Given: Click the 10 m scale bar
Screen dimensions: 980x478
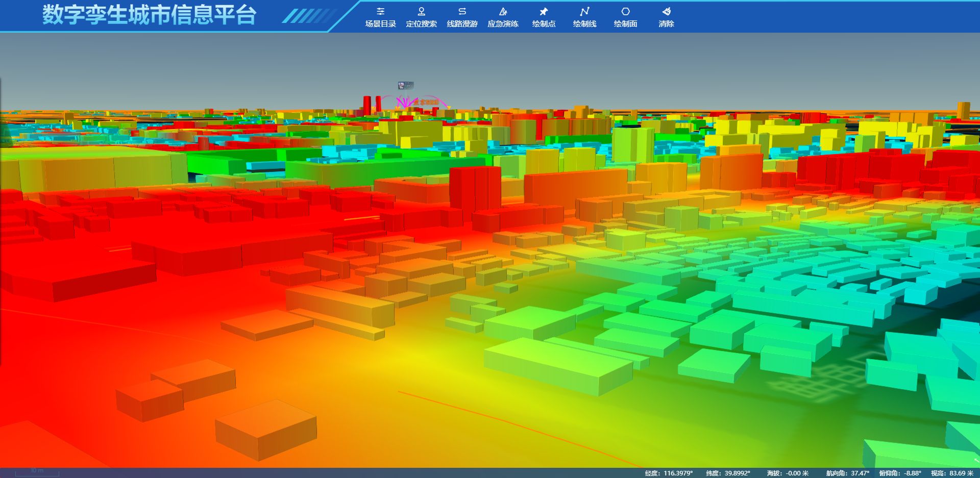Looking at the screenshot, I should [37, 472].
